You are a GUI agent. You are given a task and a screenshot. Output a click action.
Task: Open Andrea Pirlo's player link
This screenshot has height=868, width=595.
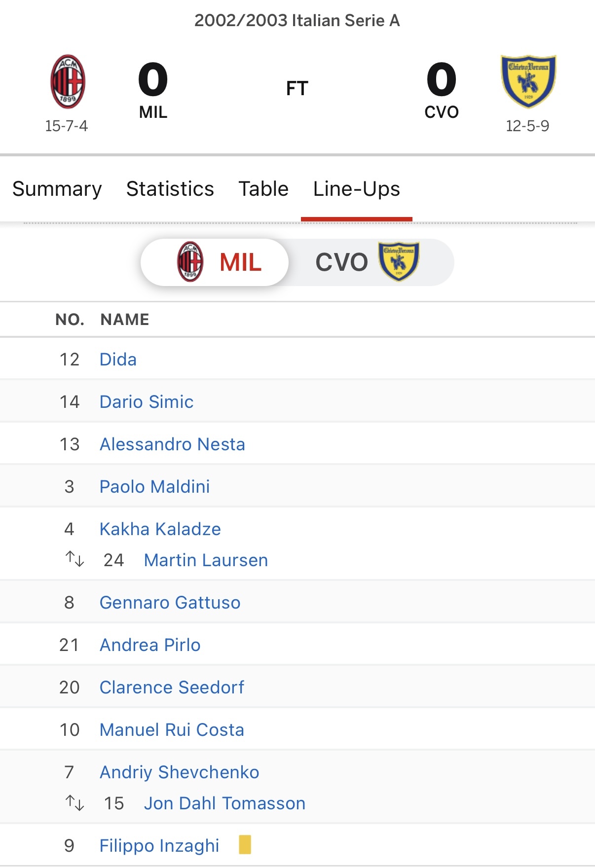(150, 645)
